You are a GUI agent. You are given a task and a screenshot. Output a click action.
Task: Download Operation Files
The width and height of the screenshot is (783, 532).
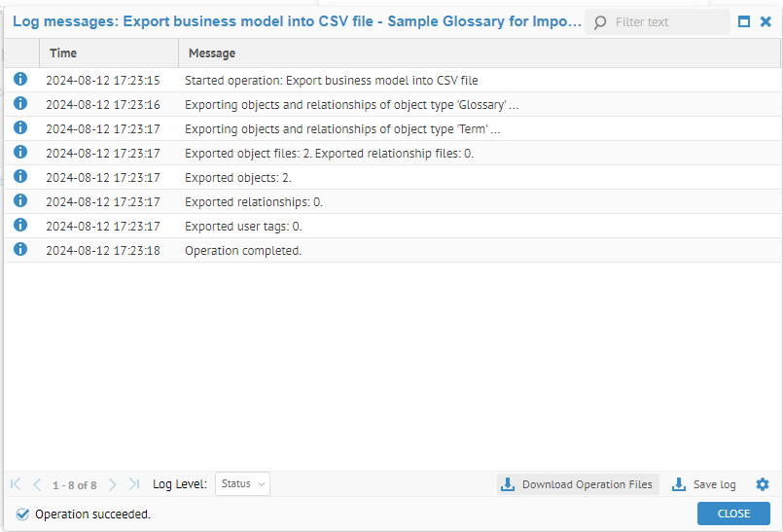point(578,484)
